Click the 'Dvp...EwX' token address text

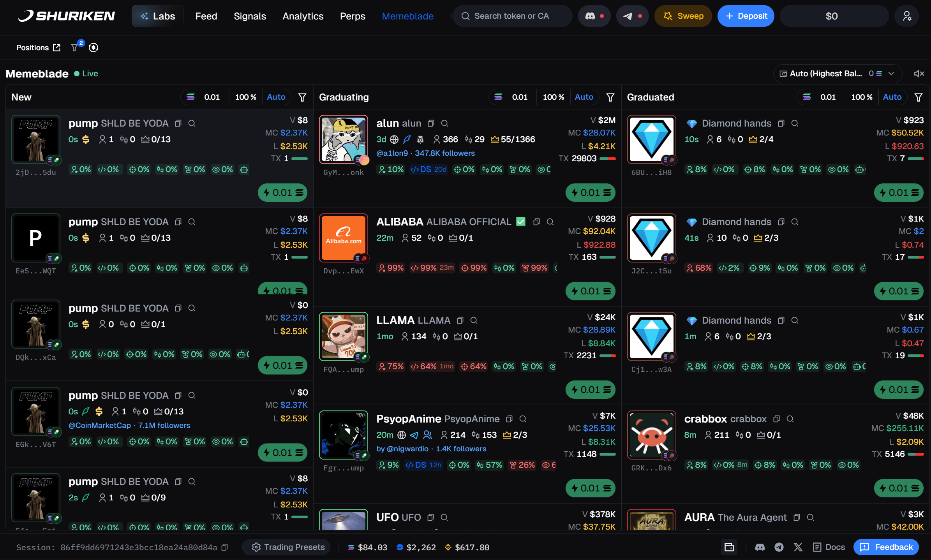pyautogui.click(x=344, y=271)
